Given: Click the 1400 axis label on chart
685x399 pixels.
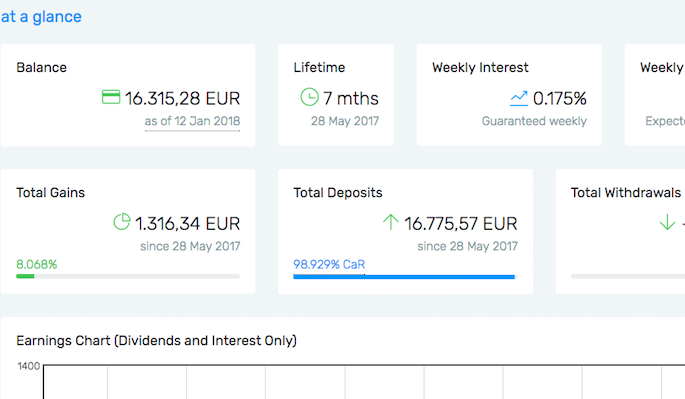Looking at the screenshot, I should (29, 366).
